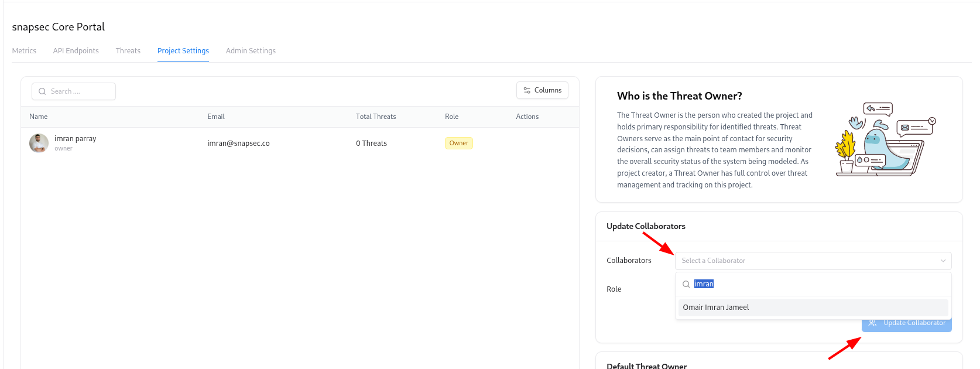
Task: Open the Metrics tab
Action: [x=24, y=51]
